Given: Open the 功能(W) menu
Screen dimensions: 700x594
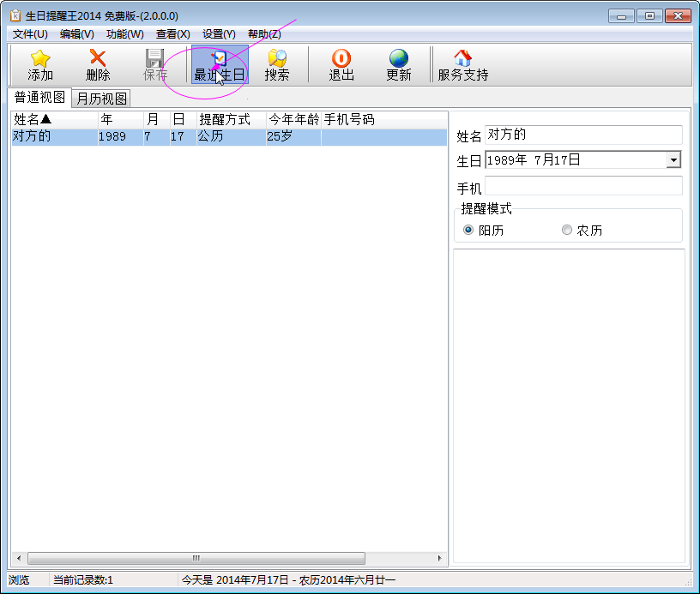Looking at the screenshot, I should coord(125,34).
